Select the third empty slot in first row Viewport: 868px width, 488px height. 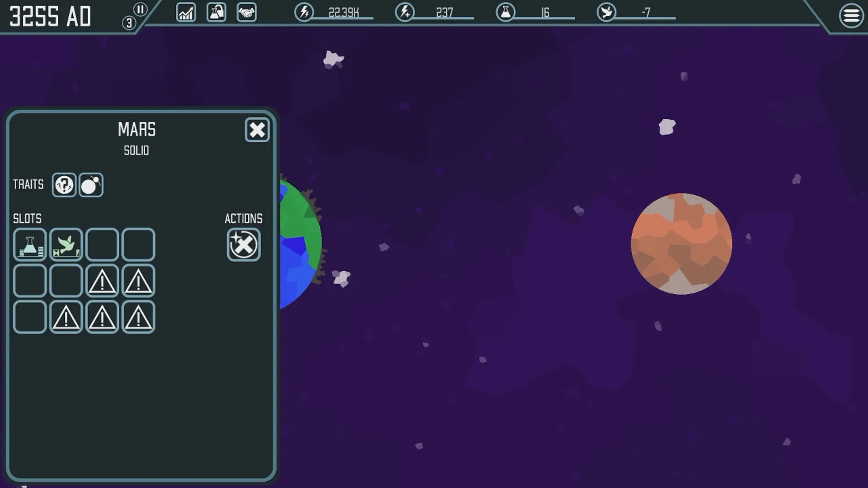click(x=102, y=245)
